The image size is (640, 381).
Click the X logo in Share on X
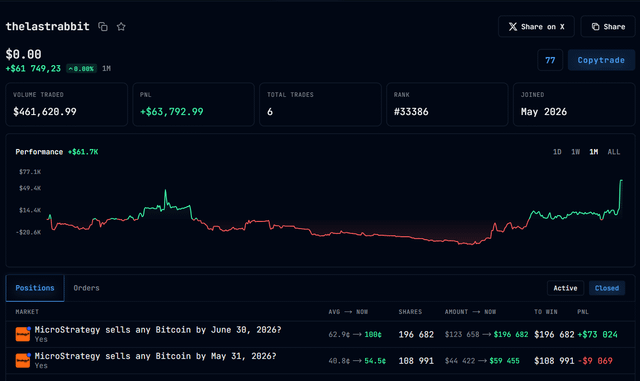pos(513,27)
